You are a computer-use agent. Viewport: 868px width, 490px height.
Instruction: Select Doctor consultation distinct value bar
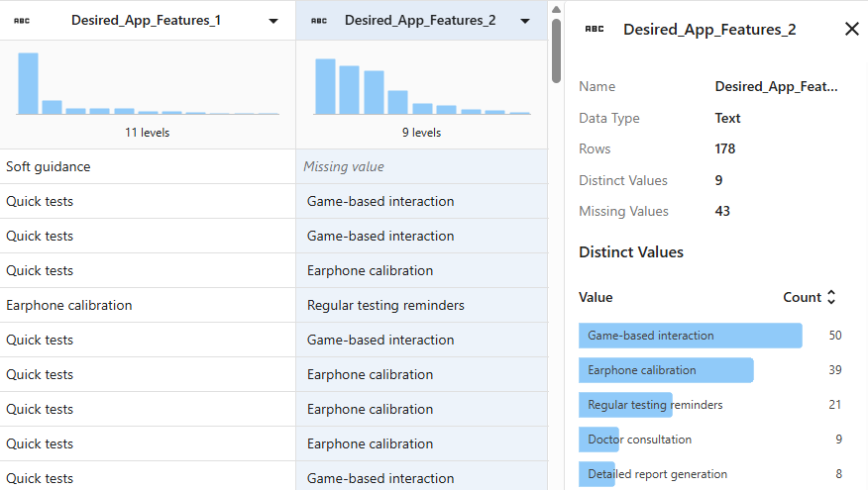[x=598, y=440]
